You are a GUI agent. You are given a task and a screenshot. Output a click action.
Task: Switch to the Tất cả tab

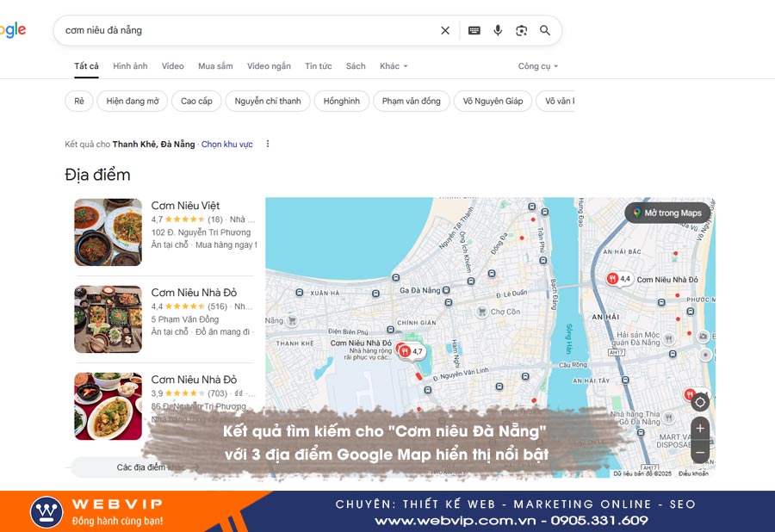(x=86, y=66)
